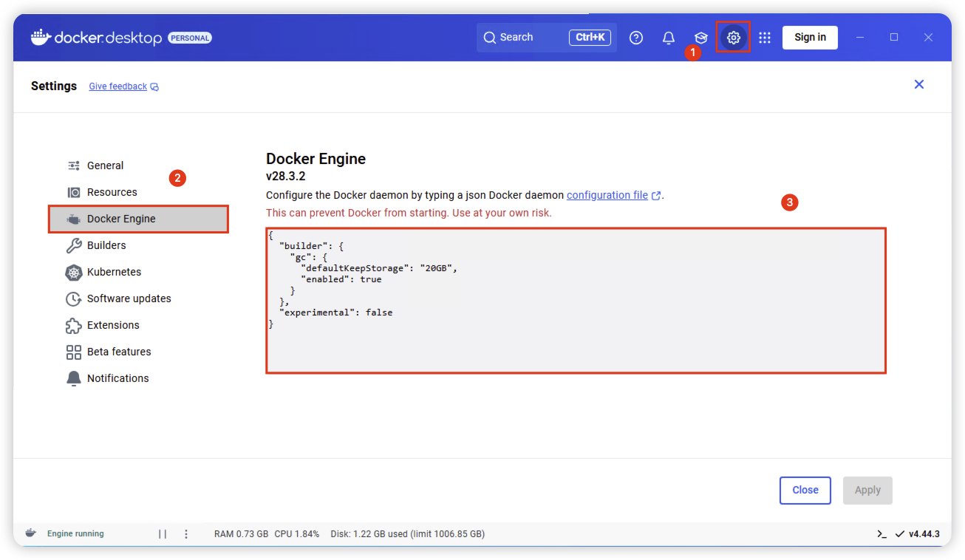Click the Apply button
Viewport: 965px width, 560px height.
[x=867, y=490]
